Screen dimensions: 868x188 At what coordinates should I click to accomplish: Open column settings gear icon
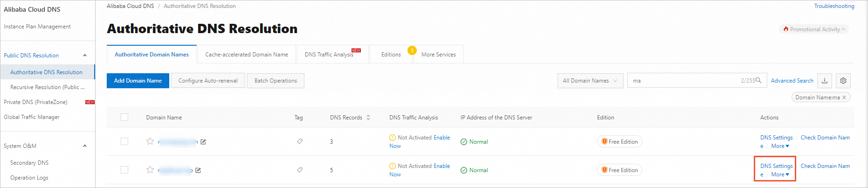point(843,81)
